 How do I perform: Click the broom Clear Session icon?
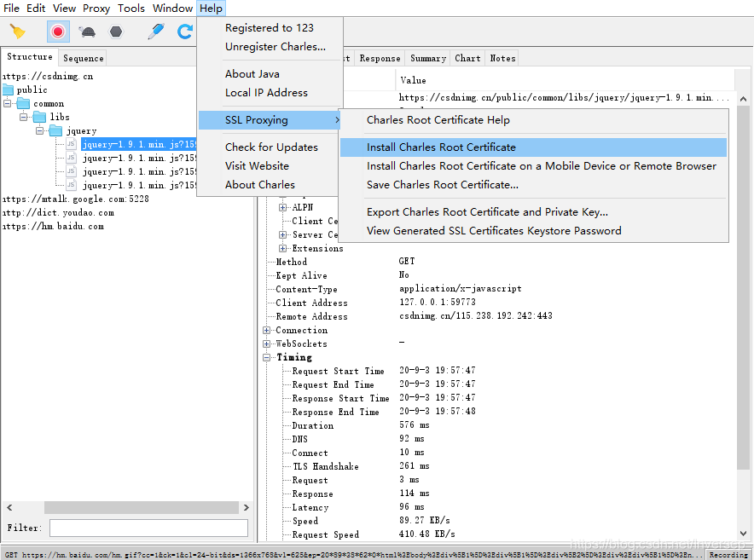(18, 32)
